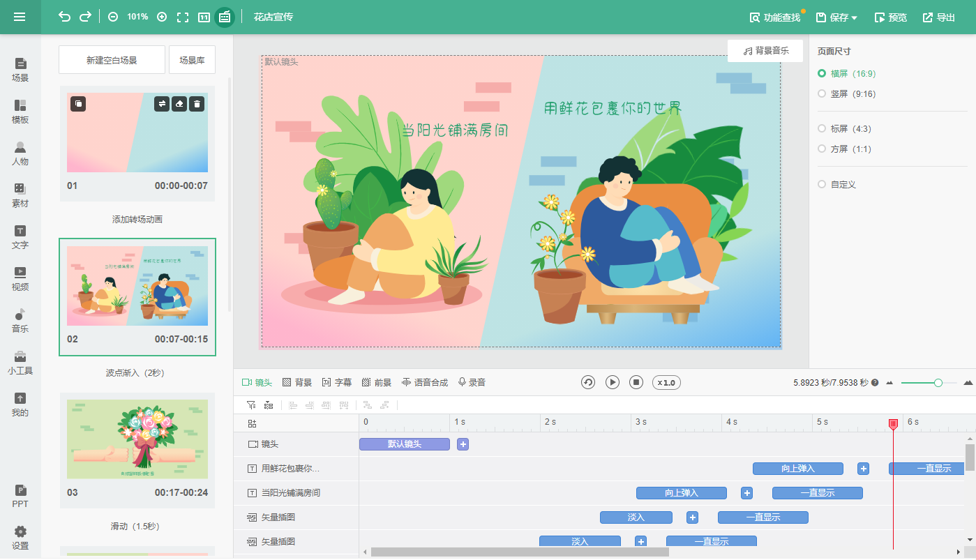Image resolution: width=976 pixels, height=560 pixels.
Task: Switch to 语音合成 speech synthesis tab
Action: (x=425, y=382)
